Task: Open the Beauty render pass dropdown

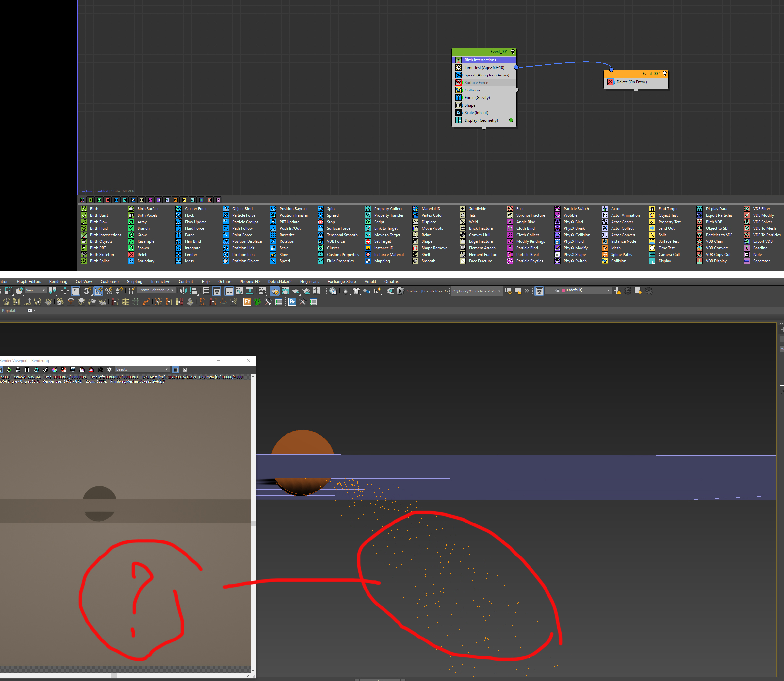Action: (142, 369)
